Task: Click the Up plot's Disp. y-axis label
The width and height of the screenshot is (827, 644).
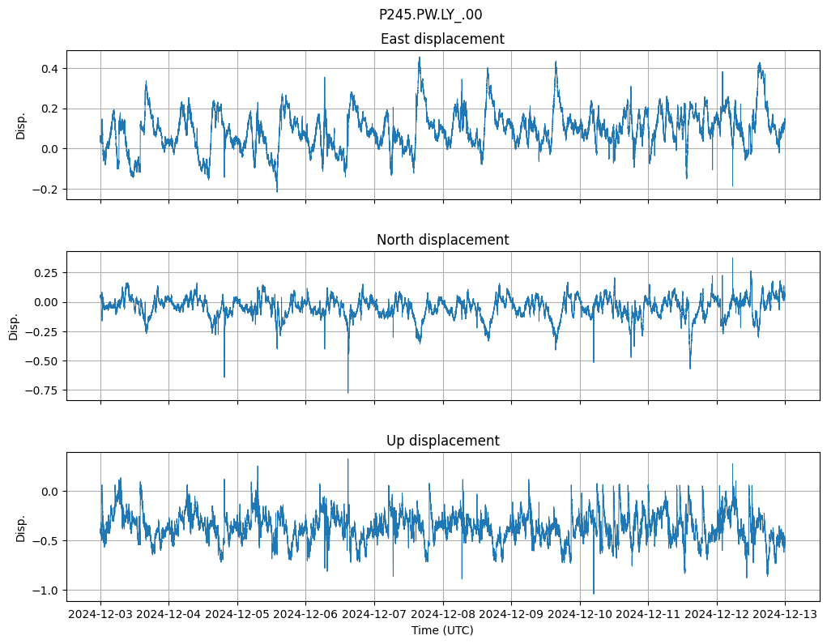Action: coord(21,527)
